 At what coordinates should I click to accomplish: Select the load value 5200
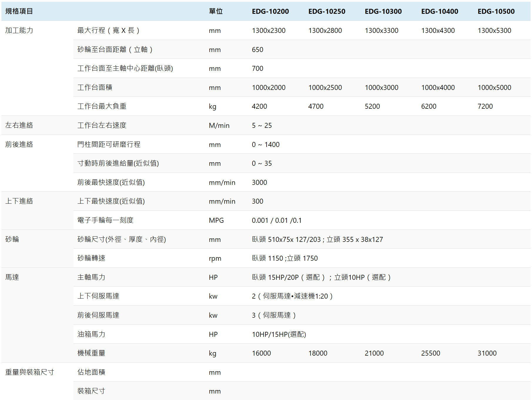372,106
